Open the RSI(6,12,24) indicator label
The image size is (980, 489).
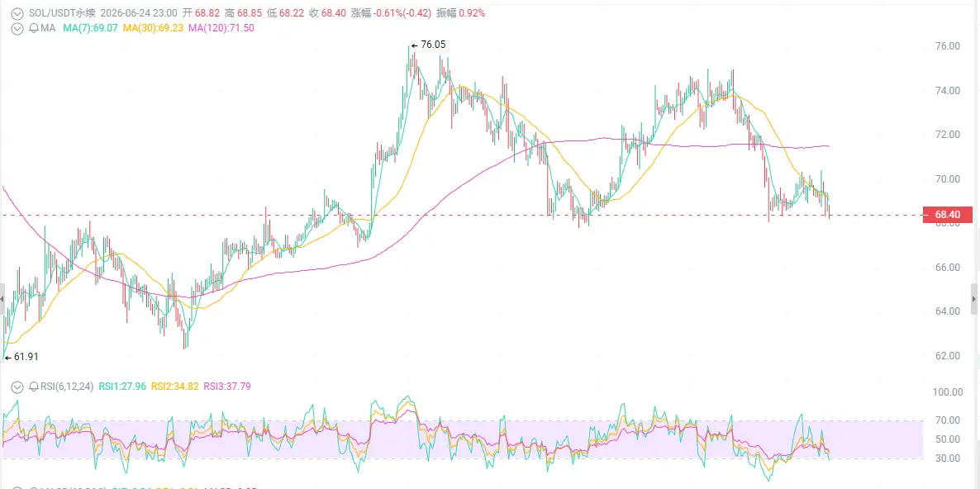pyautogui.click(x=67, y=387)
